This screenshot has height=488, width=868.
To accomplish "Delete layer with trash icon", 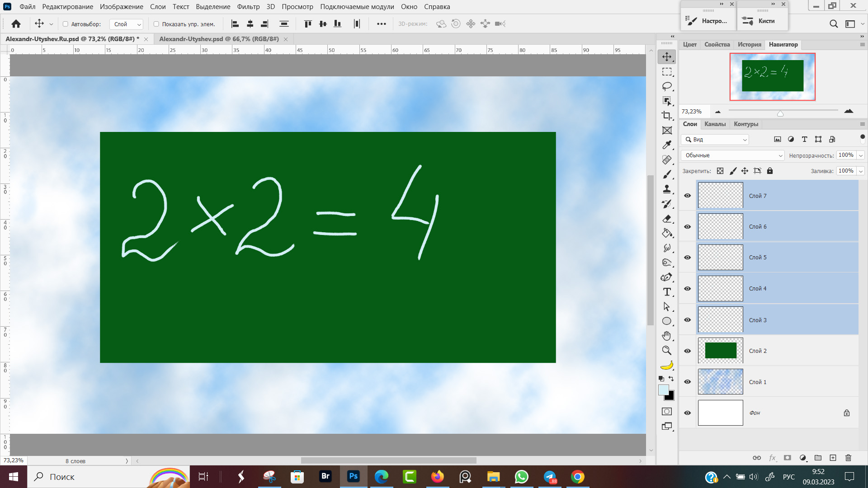I will (x=848, y=458).
